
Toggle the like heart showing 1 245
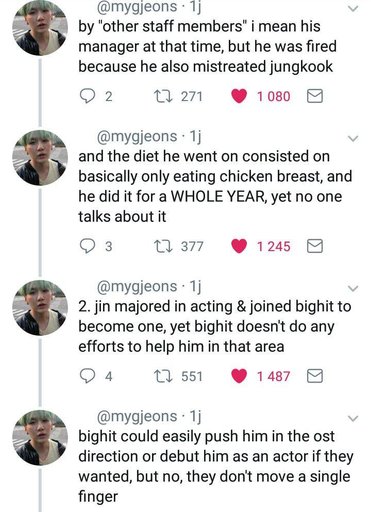click(239, 246)
